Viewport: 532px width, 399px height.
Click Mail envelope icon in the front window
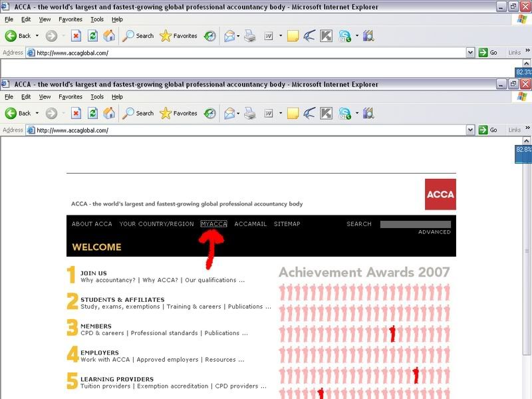pyautogui.click(x=229, y=113)
